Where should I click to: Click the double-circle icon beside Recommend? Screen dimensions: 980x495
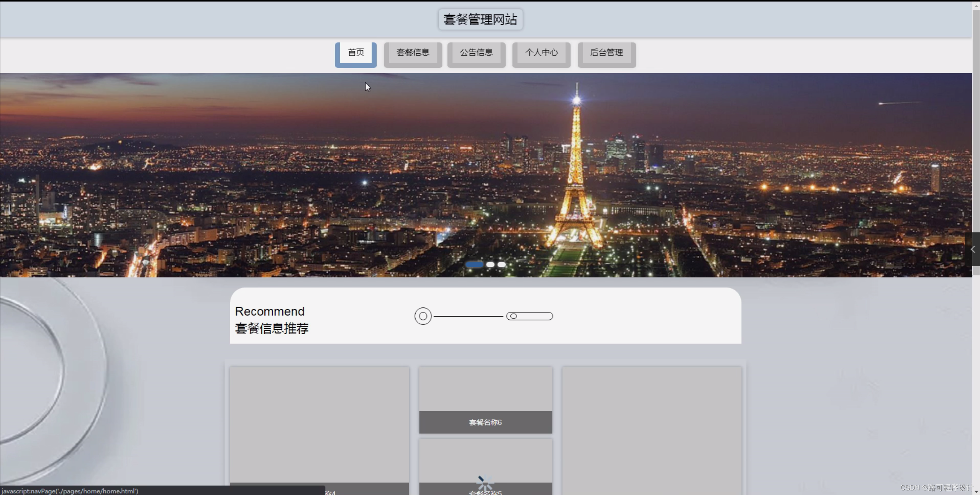point(423,316)
